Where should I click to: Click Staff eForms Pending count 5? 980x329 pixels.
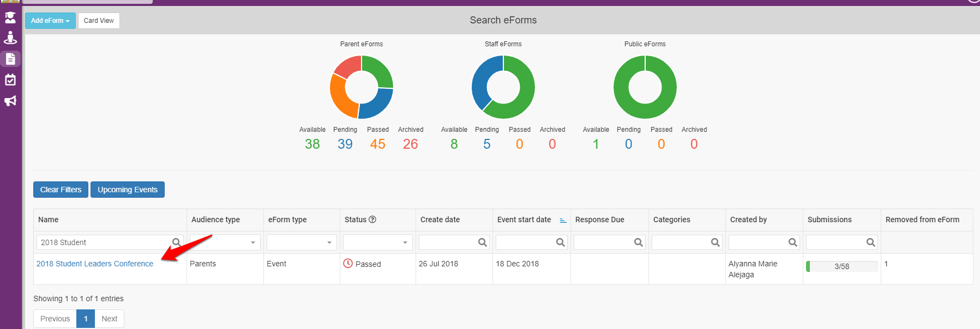coord(487,144)
